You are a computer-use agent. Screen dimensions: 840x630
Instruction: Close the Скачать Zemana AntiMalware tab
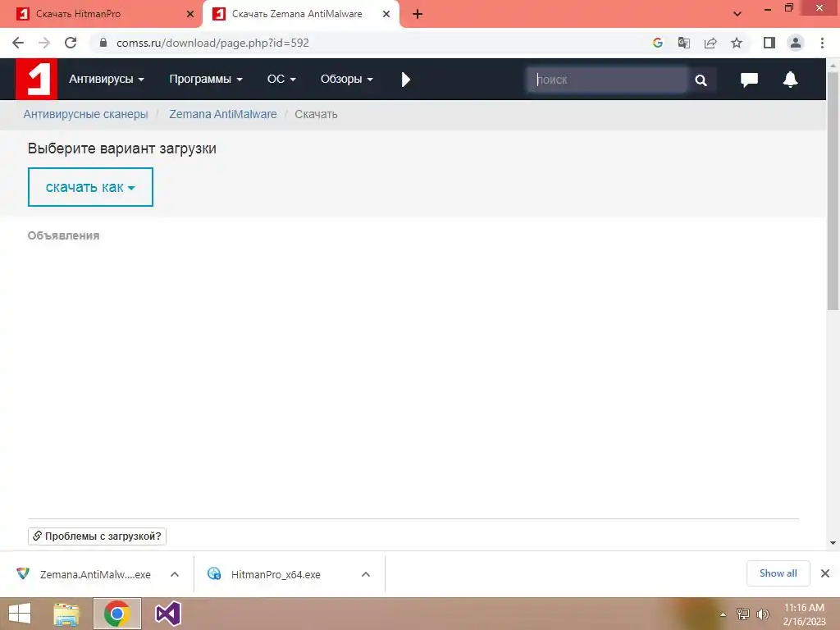coord(386,14)
